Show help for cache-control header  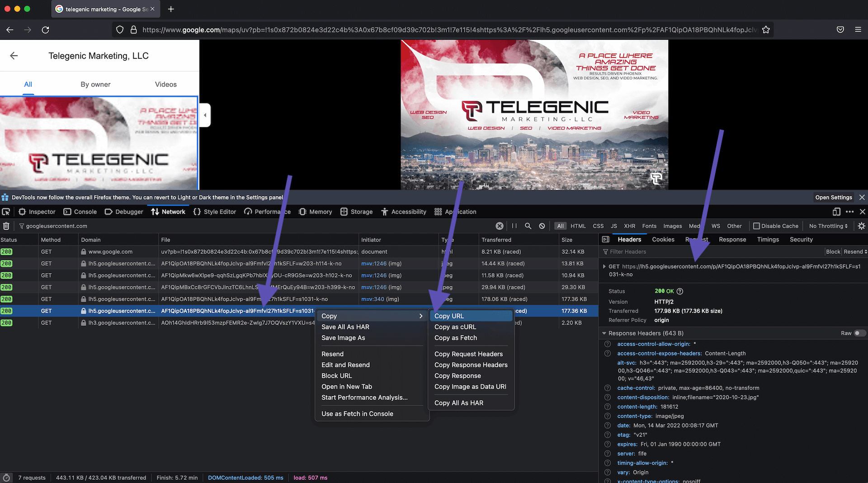(608, 388)
